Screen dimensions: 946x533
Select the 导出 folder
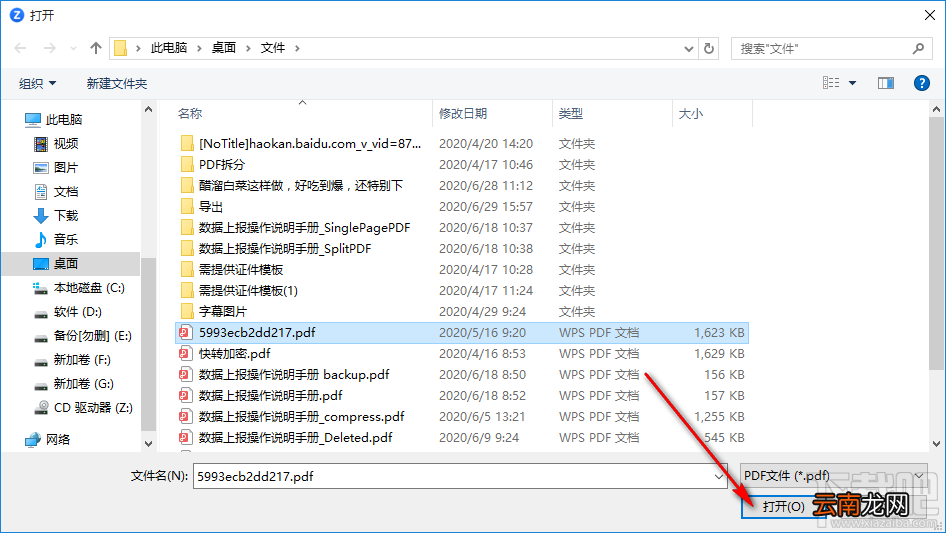click(x=210, y=206)
